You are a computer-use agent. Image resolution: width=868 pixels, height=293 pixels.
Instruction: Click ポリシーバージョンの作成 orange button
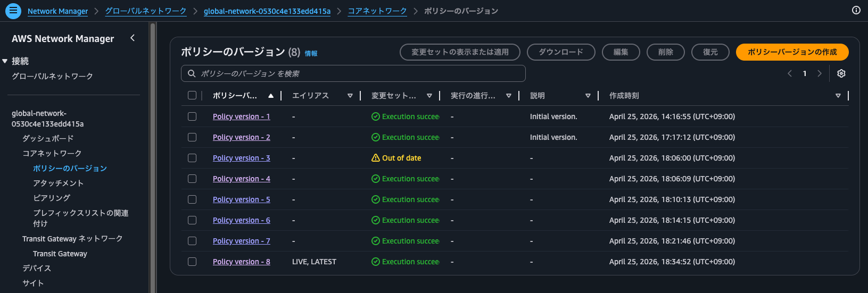pyautogui.click(x=792, y=52)
